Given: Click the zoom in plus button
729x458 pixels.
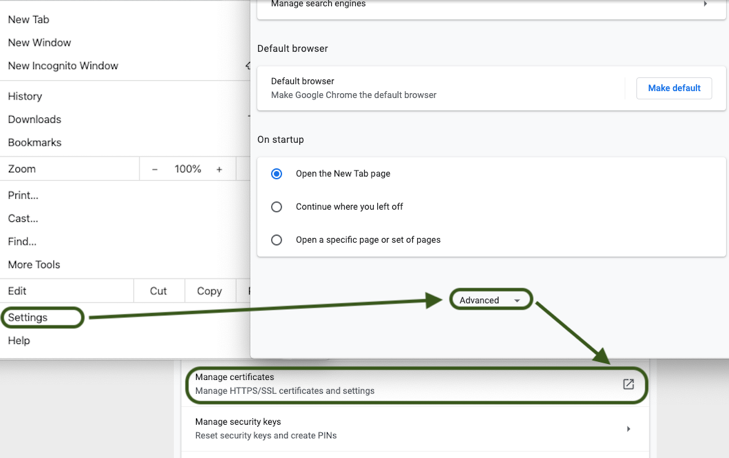Looking at the screenshot, I should coord(219,169).
